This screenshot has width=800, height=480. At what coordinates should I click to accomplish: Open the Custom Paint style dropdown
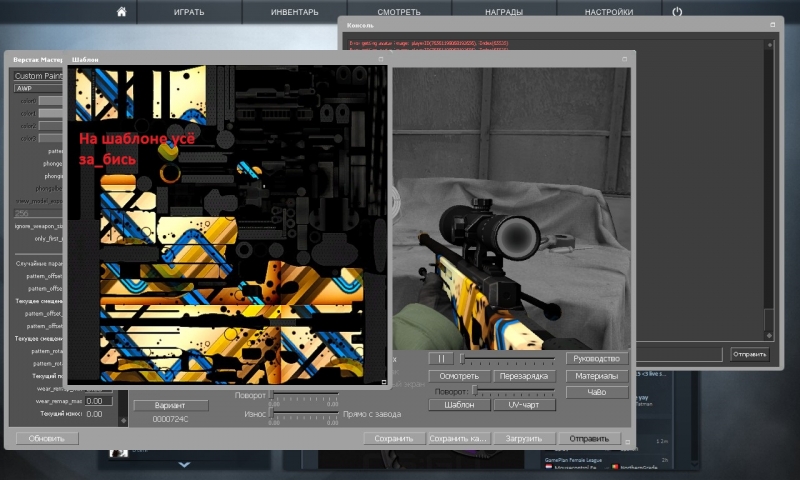coord(38,75)
